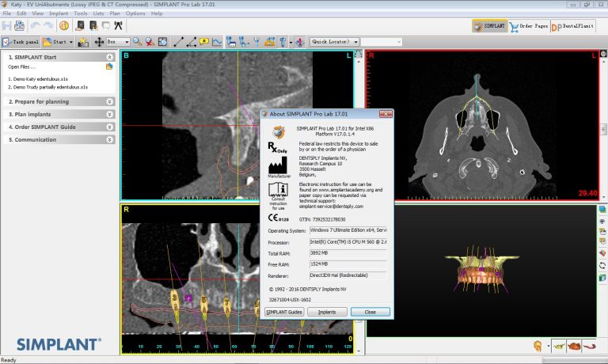The image size is (608, 364).
Task: Expand the Order SIMPLANT Guide section
Action: click(x=110, y=127)
